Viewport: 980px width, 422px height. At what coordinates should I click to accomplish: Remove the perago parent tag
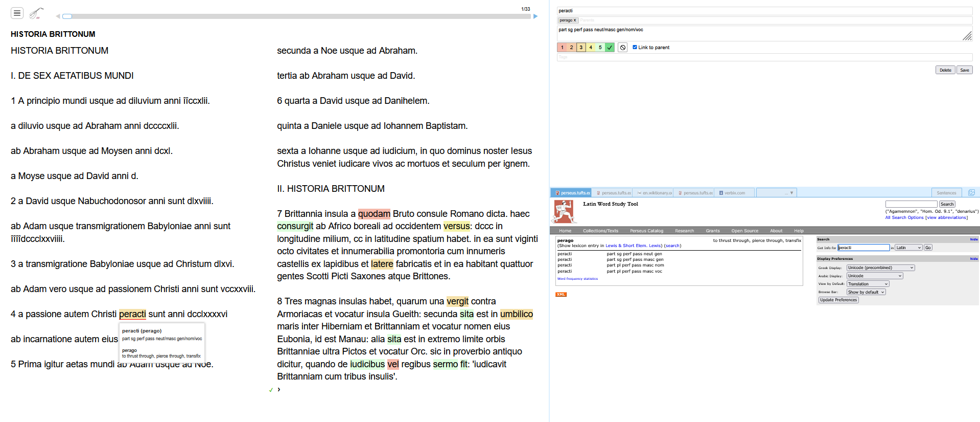click(575, 20)
